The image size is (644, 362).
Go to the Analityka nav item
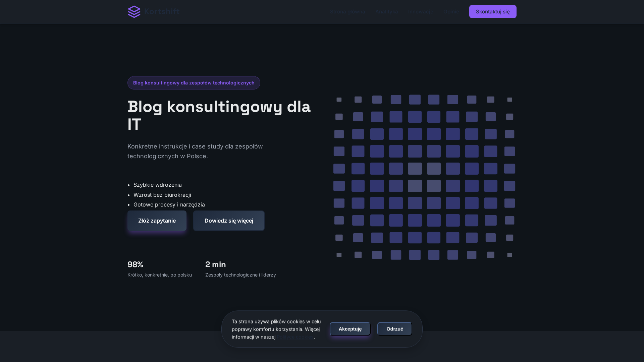click(387, 12)
